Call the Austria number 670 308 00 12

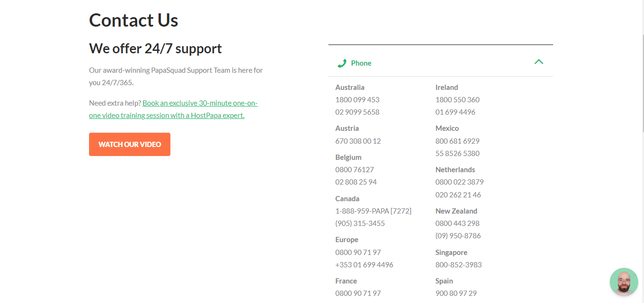[x=358, y=141]
